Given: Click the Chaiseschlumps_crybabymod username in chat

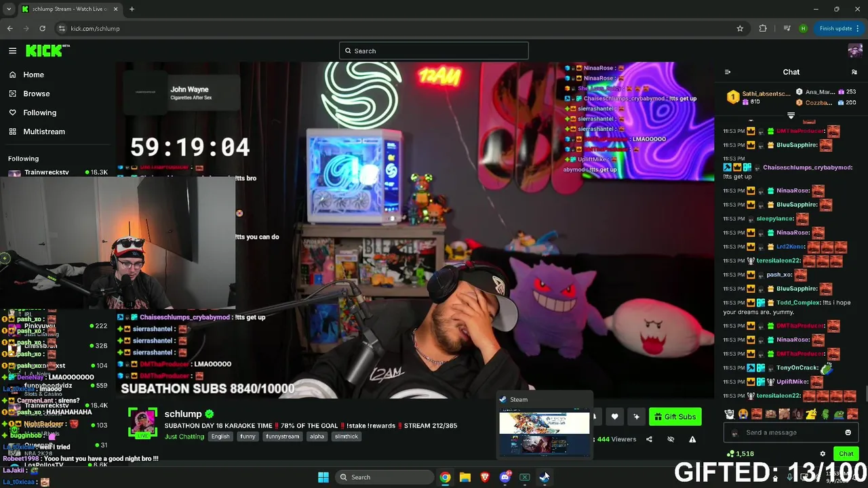Looking at the screenshot, I should (807, 167).
